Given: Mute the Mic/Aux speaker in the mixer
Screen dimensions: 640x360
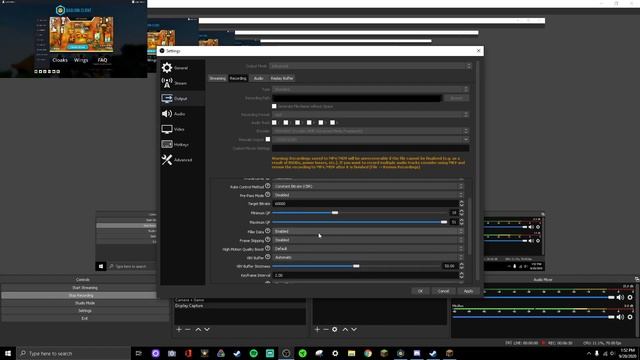Looking at the screenshot, I should (620, 317).
